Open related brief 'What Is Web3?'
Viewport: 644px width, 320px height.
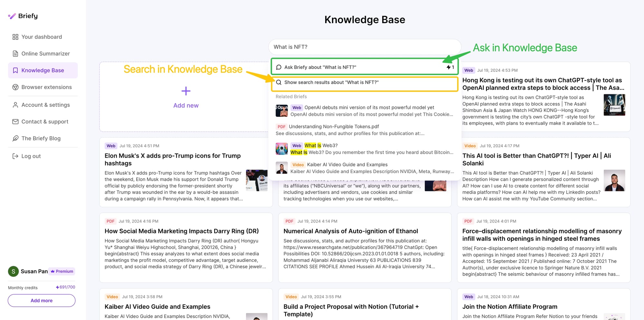[x=365, y=149]
